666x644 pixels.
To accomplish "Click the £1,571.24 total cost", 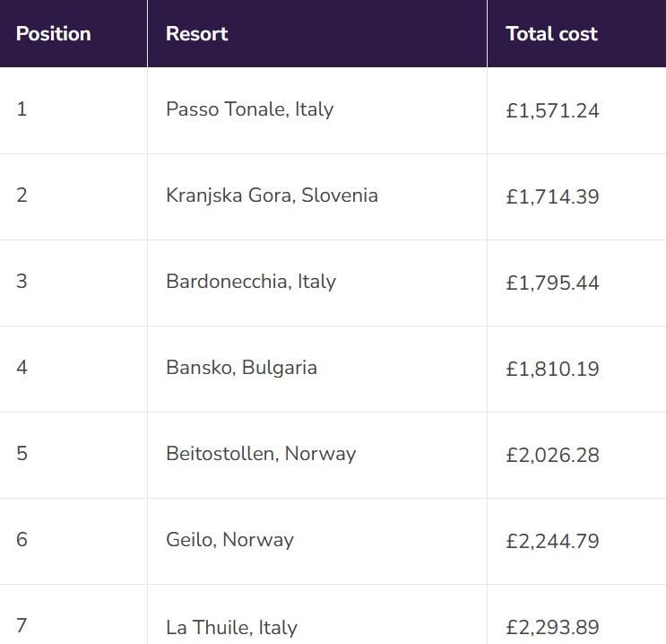I will 552,111.
